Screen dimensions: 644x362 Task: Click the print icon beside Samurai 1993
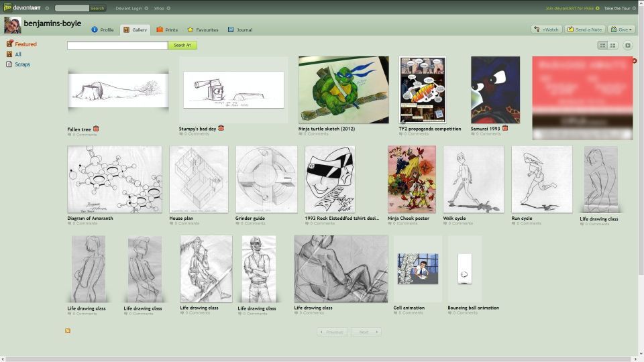pos(505,128)
